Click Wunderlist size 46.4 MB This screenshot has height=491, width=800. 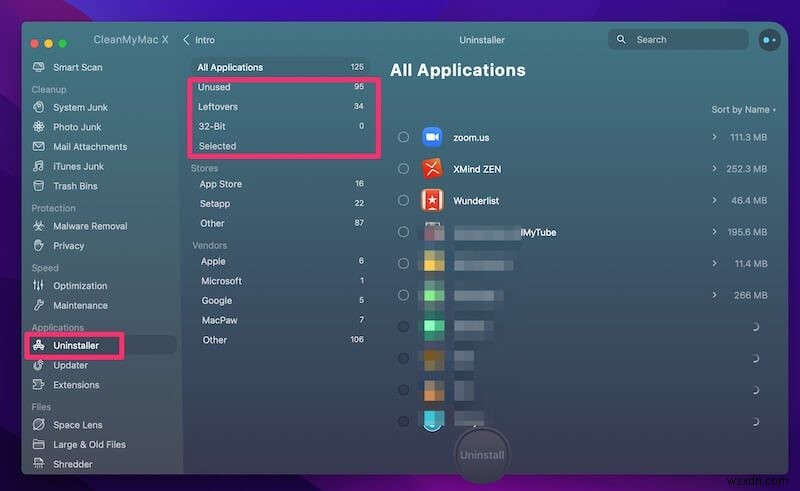tap(749, 201)
